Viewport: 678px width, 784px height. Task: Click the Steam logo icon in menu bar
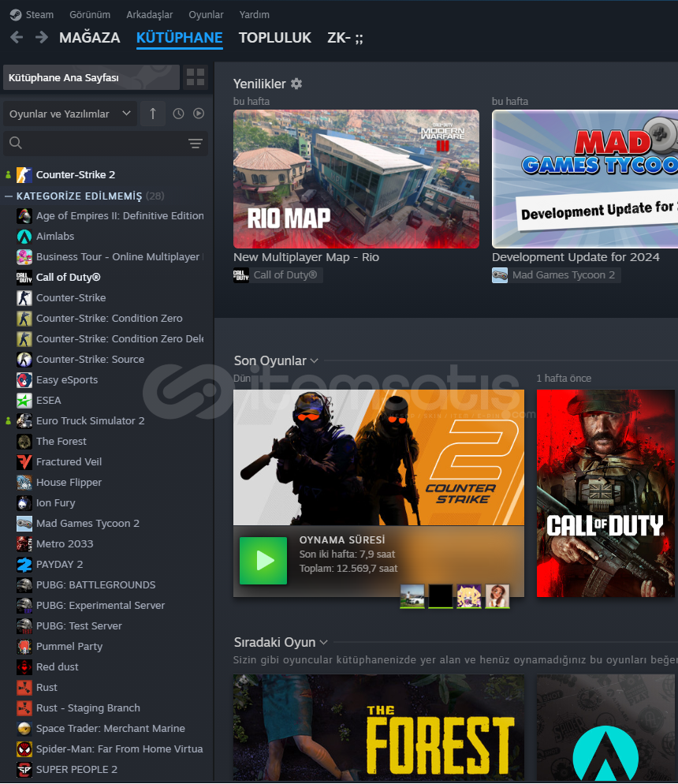[16, 14]
